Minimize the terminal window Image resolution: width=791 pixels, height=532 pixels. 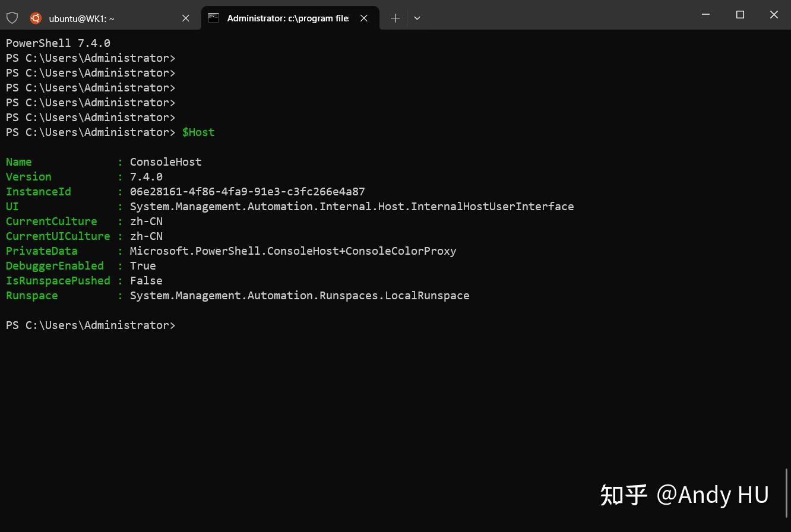point(705,14)
